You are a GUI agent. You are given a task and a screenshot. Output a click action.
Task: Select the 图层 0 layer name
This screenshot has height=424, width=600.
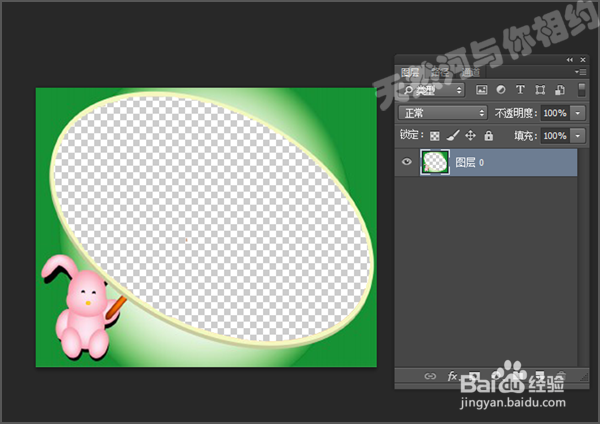point(470,163)
